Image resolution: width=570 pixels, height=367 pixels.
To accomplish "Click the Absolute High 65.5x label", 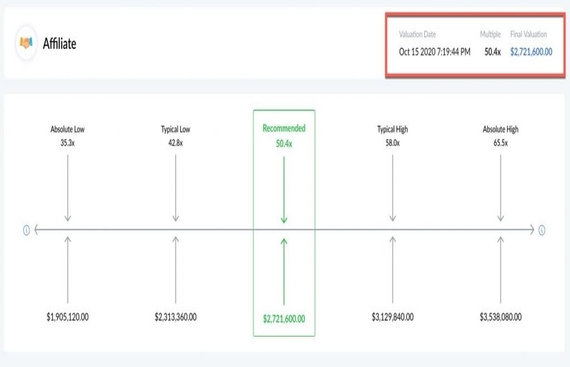I will pyautogui.click(x=501, y=136).
